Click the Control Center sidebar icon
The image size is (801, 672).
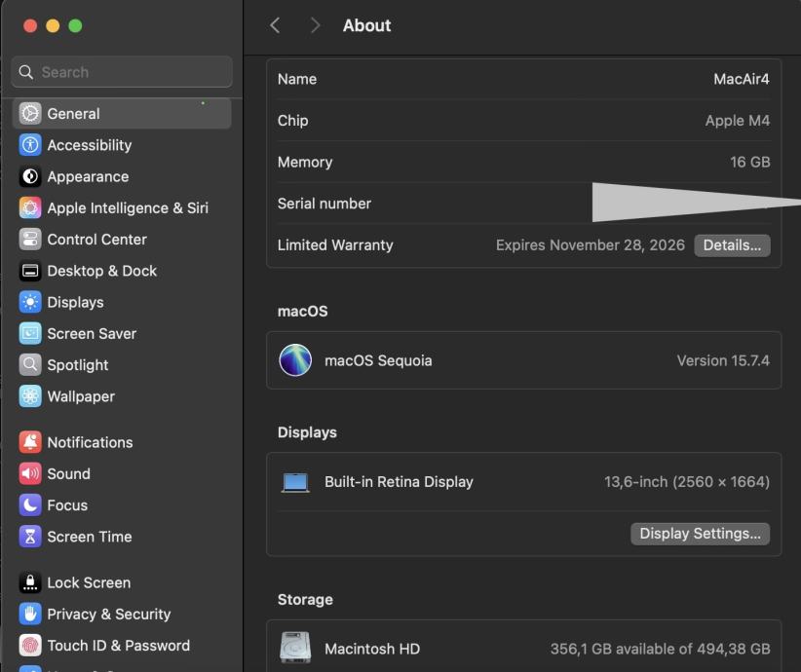[x=30, y=240]
